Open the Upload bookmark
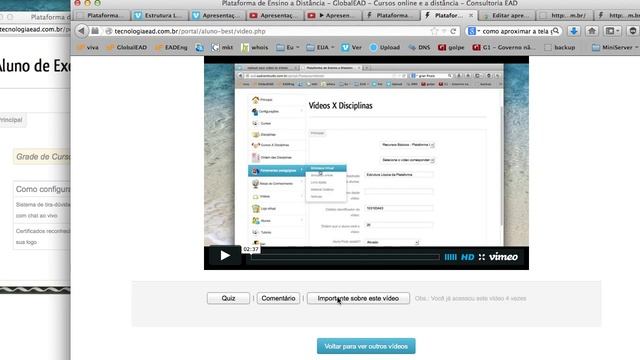Image resolution: width=640 pixels, height=360 pixels. tap(385, 47)
